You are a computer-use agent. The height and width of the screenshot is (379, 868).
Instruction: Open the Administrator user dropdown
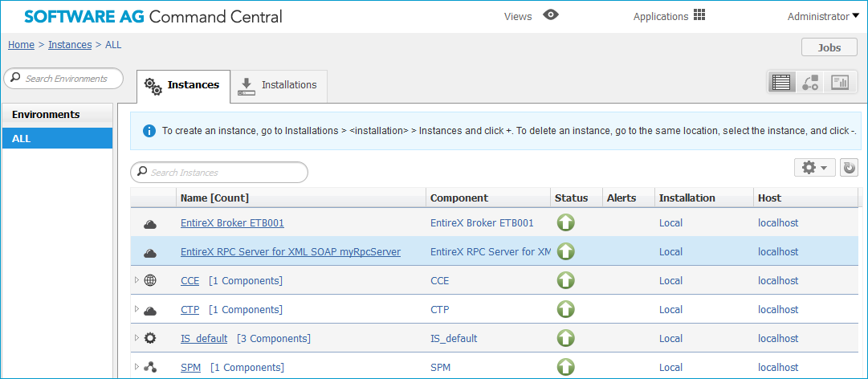[x=822, y=17]
